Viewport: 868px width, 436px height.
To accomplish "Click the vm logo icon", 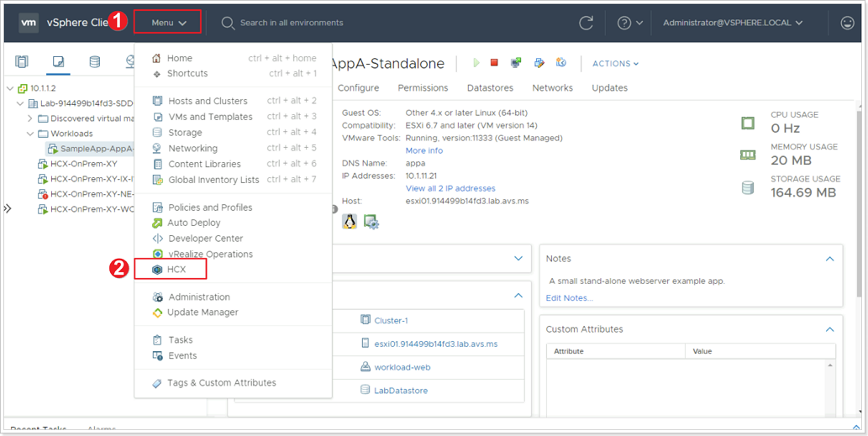I will (29, 23).
